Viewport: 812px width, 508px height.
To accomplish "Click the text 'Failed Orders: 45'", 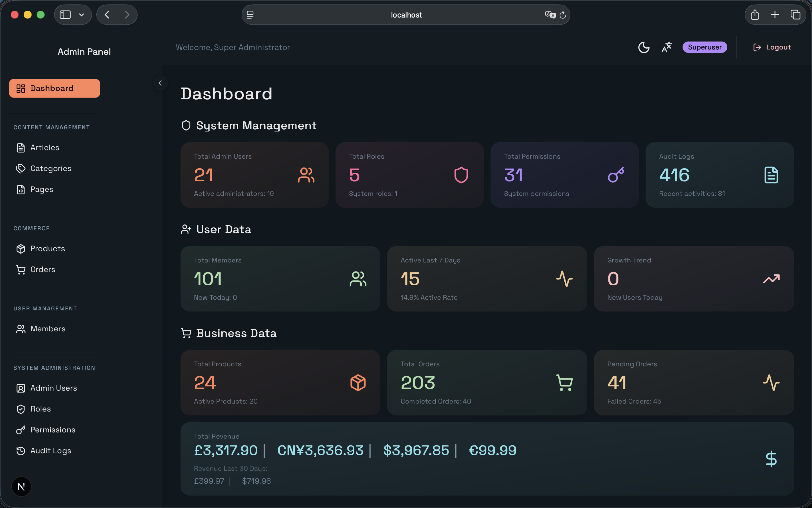I will [x=634, y=401].
